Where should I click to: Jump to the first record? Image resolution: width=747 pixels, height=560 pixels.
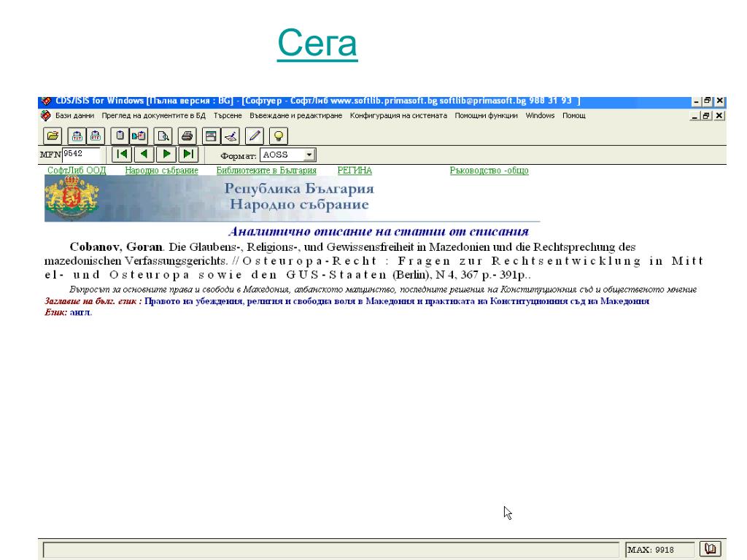122,155
